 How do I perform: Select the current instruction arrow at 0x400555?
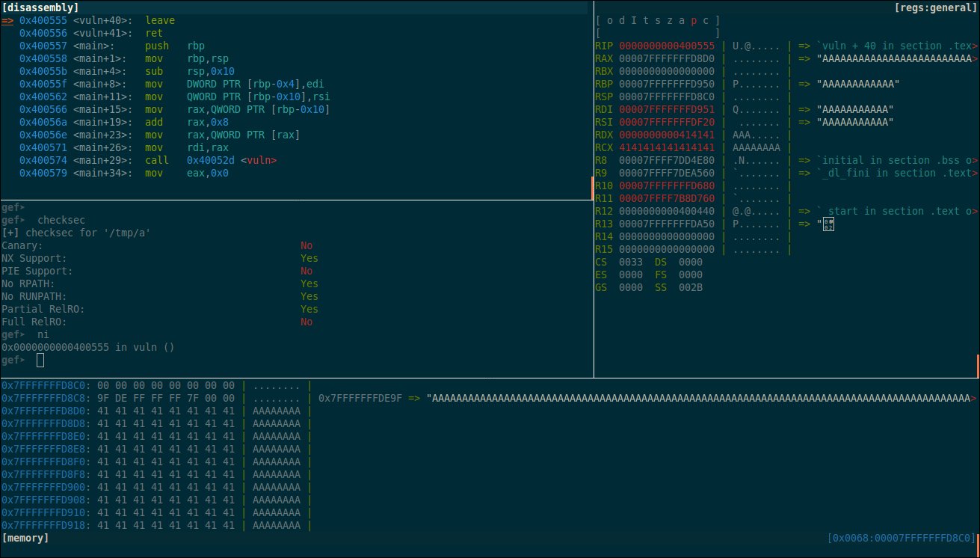tap(7, 20)
